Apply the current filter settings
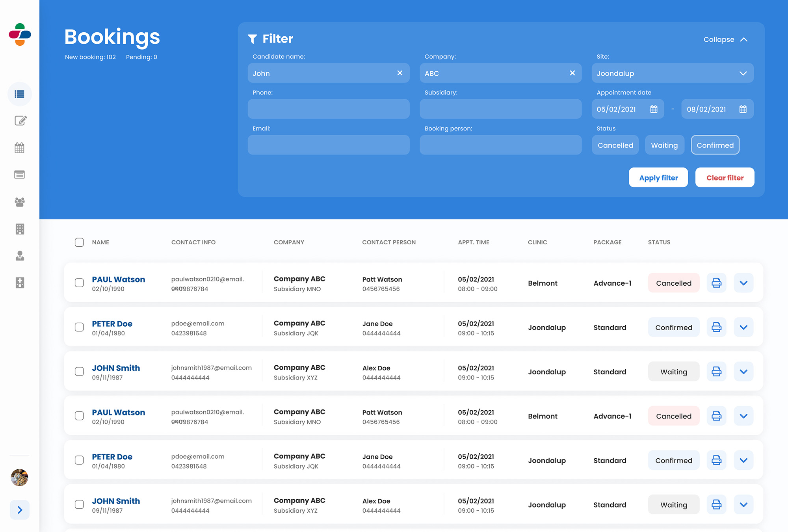This screenshot has width=788, height=532. tap(658, 177)
